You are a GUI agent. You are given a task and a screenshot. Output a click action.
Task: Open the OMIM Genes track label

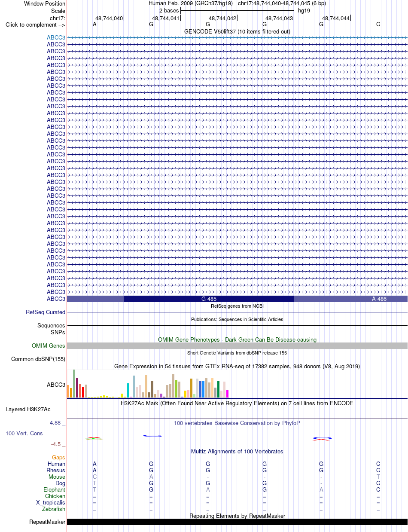click(49, 346)
